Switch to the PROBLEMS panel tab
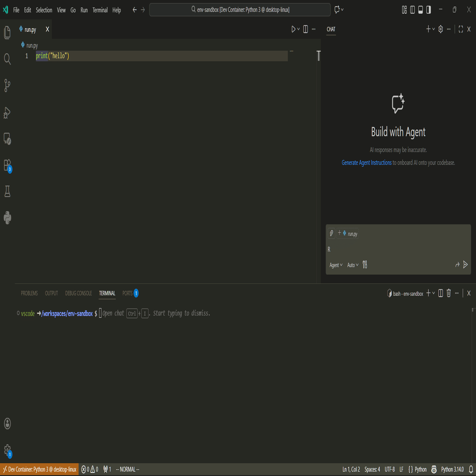This screenshot has height=476, width=476. pos(29,293)
